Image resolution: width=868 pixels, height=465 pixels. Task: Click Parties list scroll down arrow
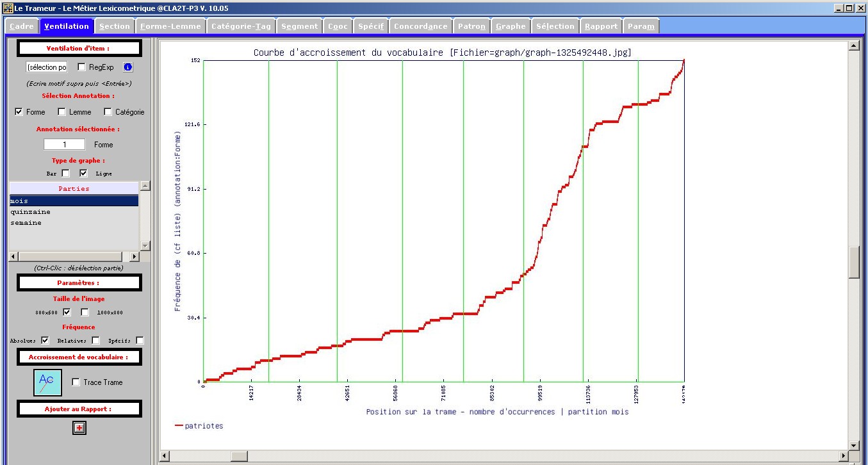(145, 245)
